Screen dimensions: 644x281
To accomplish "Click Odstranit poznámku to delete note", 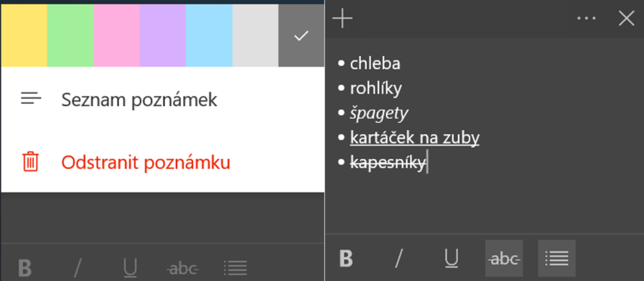I will tap(145, 162).
